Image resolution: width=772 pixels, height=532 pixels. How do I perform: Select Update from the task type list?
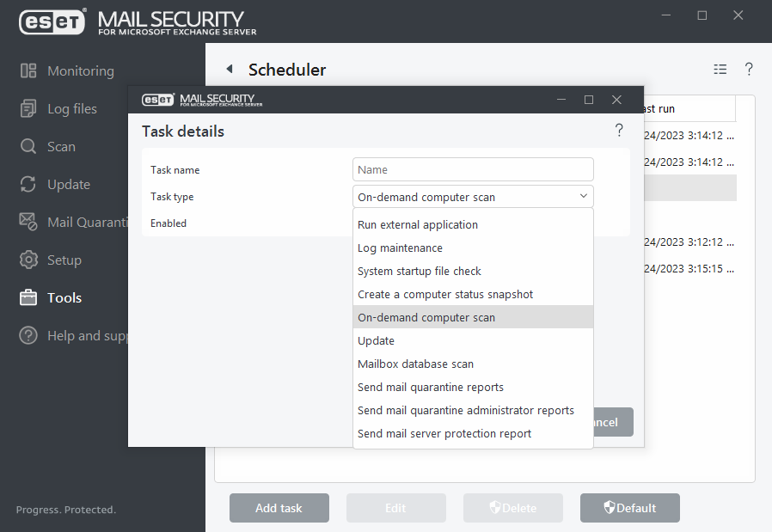(376, 340)
